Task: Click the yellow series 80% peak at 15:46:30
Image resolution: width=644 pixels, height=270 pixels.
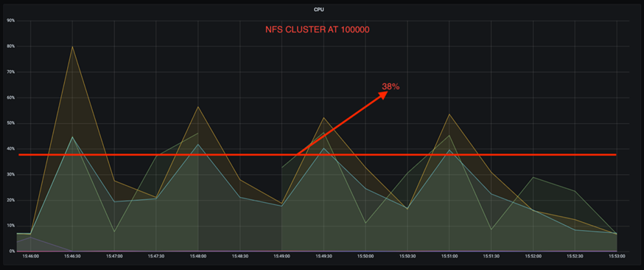Action: [x=72, y=46]
